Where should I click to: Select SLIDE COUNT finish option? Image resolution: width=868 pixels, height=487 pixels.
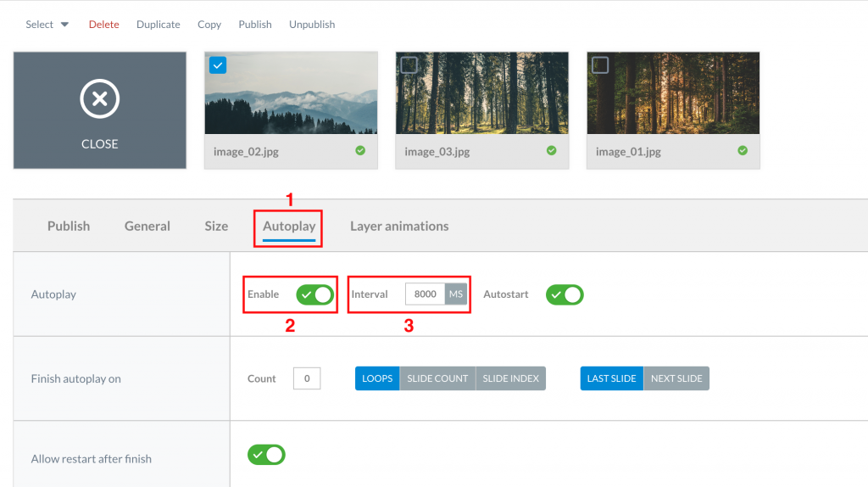click(x=437, y=378)
